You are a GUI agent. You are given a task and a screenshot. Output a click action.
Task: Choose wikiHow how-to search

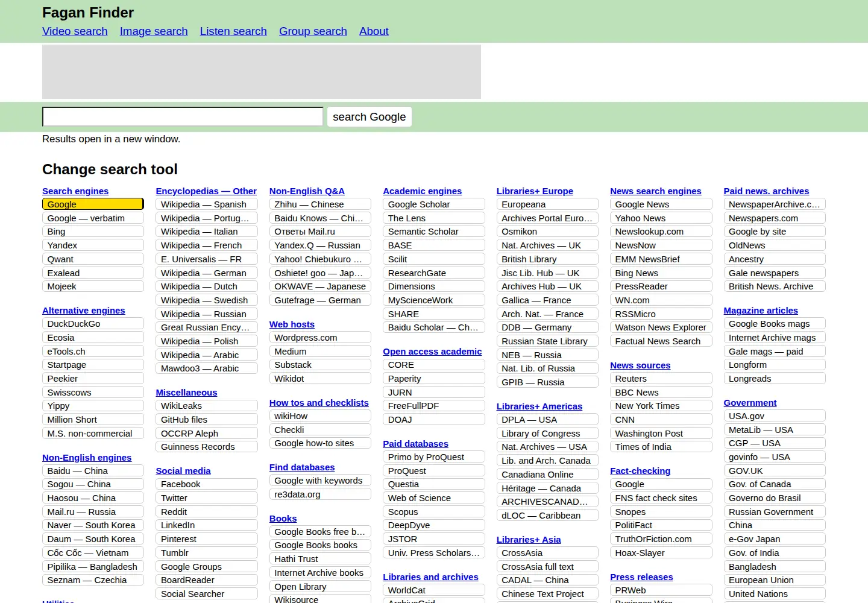tap(320, 416)
